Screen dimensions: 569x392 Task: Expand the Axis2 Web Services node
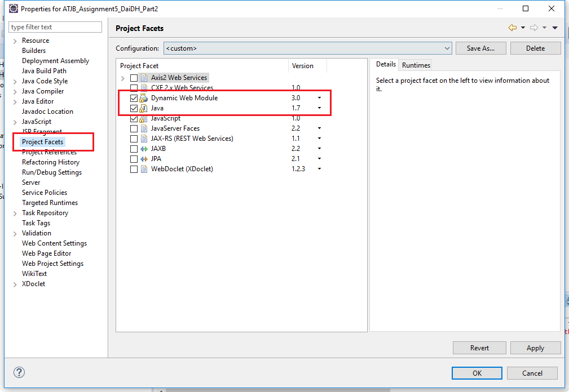123,77
